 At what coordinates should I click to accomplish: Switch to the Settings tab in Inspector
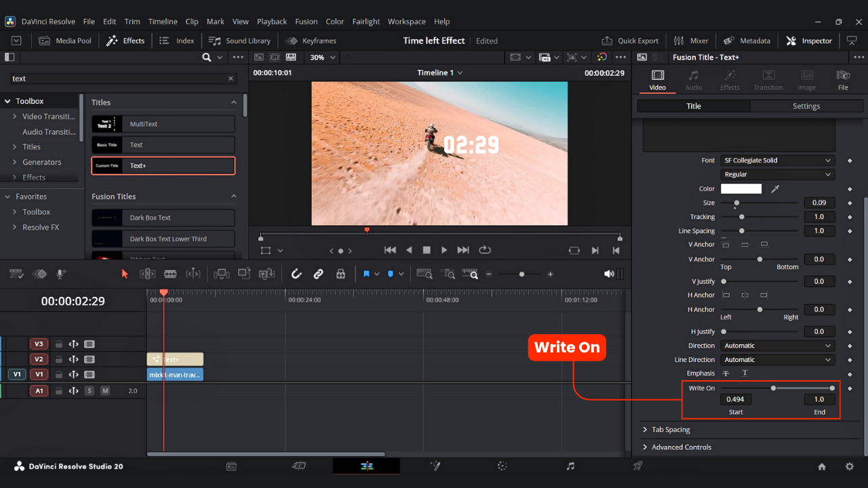pos(806,106)
